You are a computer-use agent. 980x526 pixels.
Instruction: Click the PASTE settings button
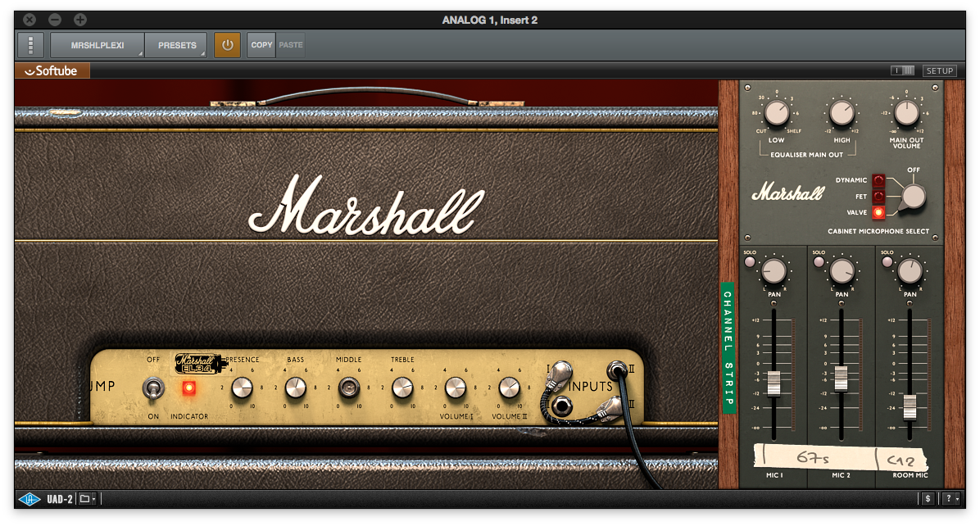[291, 45]
